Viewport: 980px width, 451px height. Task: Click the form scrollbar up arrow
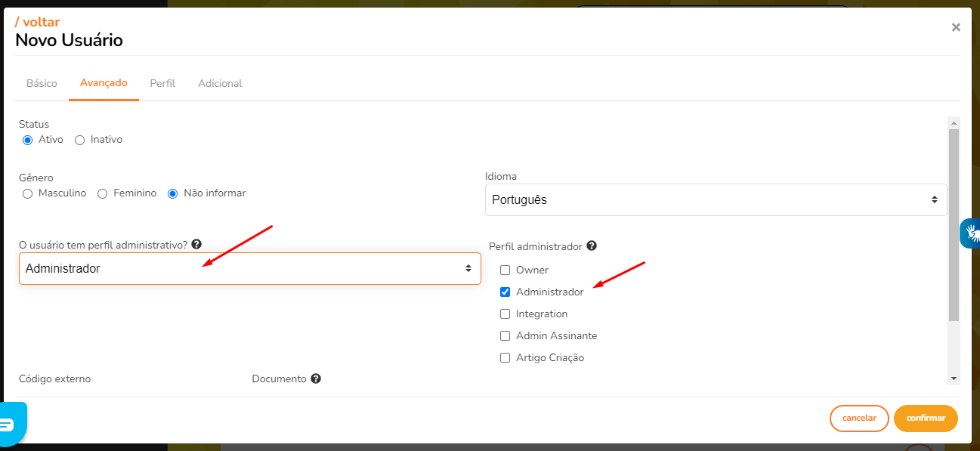[x=954, y=122]
